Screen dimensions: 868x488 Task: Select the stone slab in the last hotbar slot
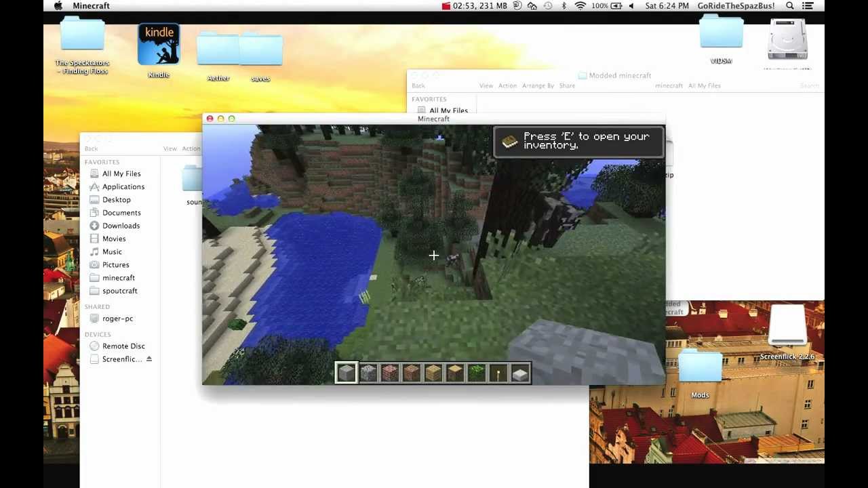(x=520, y=372)
